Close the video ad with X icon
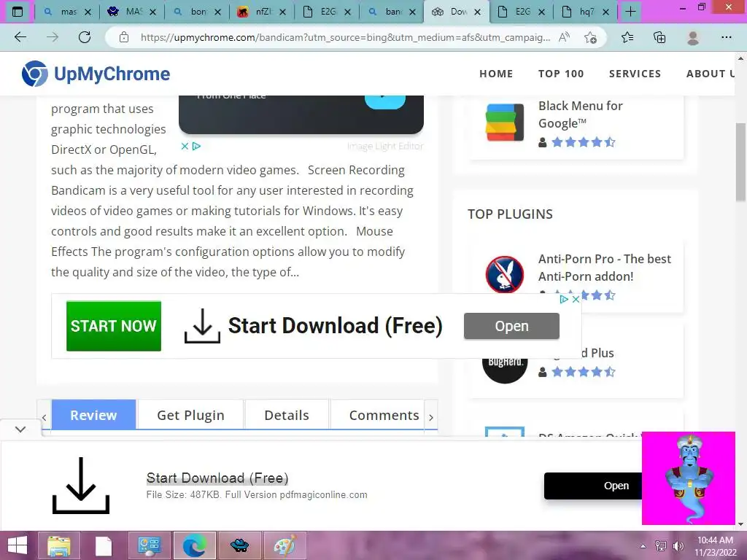The width and height of the screenshot is (747, 560). tap(185, 146)
